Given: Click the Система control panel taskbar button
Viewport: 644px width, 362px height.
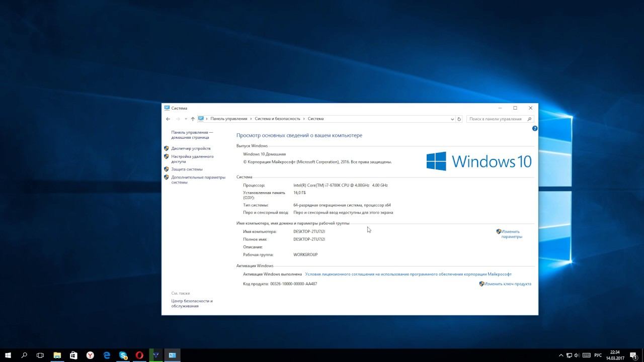Looking at the screenshot, I should (172, 355).
